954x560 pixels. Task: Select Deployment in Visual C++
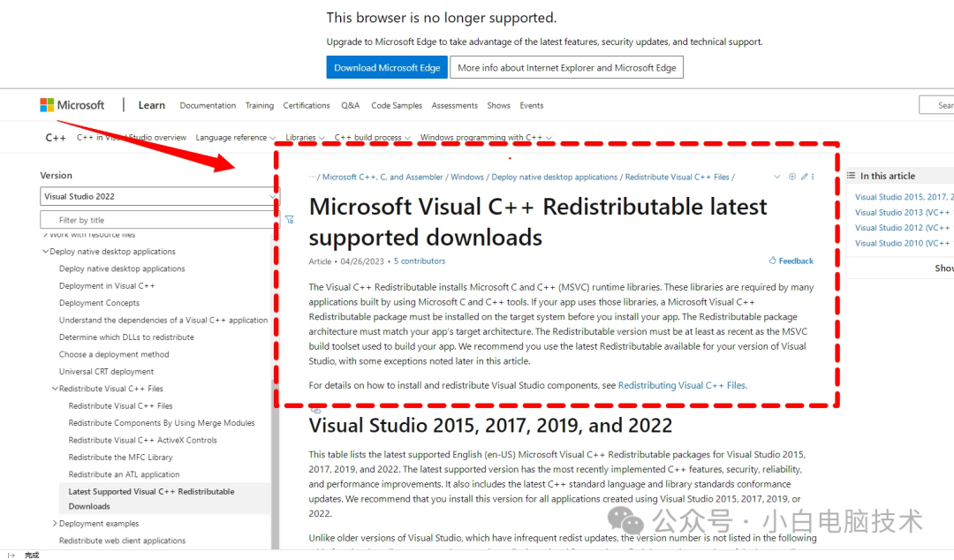point(107,285)
